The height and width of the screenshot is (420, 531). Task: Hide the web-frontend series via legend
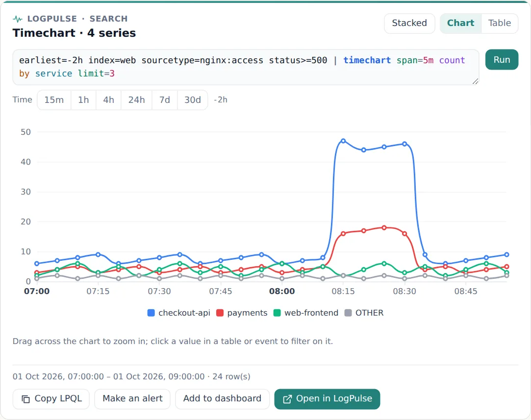click(306, 313)
